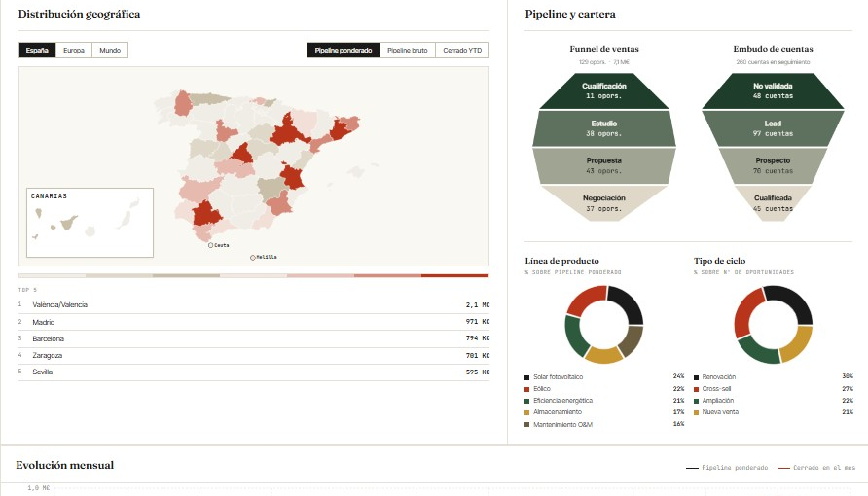Select València/Valencia row in Top 5
The image size is (868, 496).
[254, 305]
